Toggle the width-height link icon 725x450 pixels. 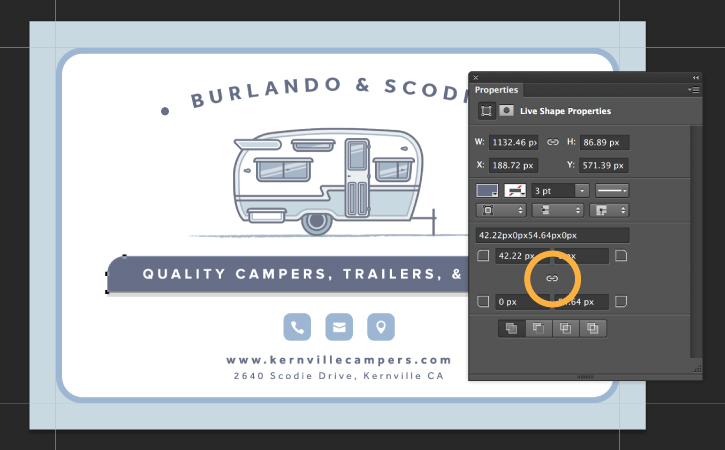point(553,142)
